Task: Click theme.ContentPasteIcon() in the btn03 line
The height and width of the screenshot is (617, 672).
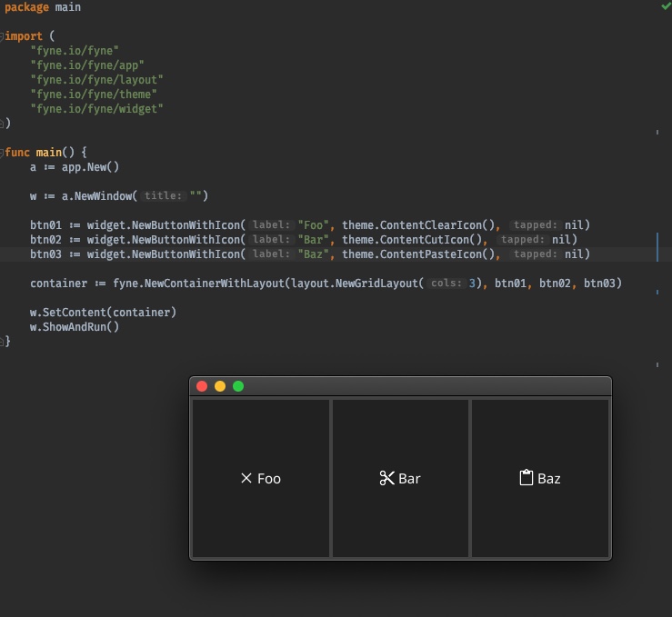Action: coord(418,254)
